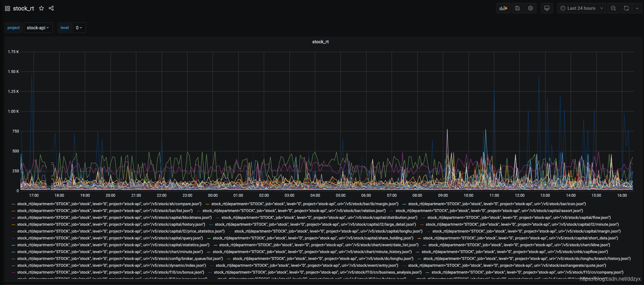644x285 pixels.
Task: Select legend entry dc/longhu/branch/history.json
Action: [527, 259]
